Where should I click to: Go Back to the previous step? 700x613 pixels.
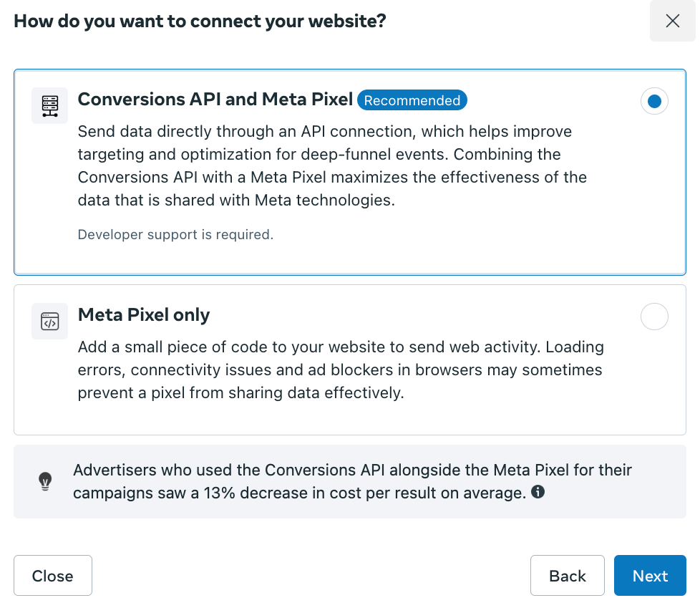pyautogui.click(x=568, y=576)
